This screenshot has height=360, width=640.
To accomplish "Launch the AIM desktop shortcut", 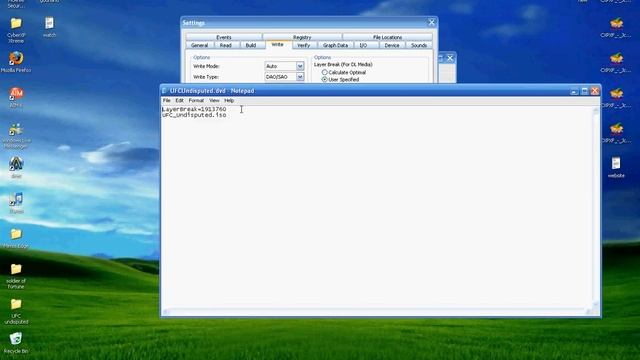I will [16, 97].
